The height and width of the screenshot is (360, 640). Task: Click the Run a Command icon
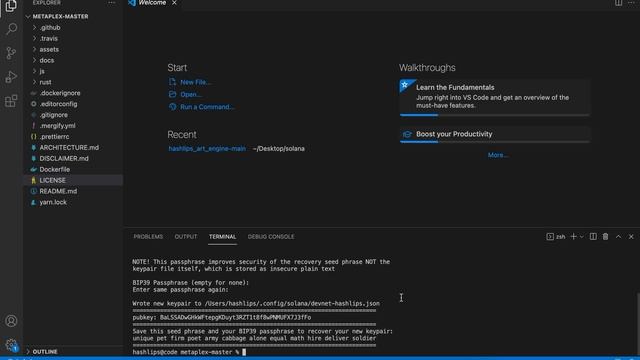point(172,107)
